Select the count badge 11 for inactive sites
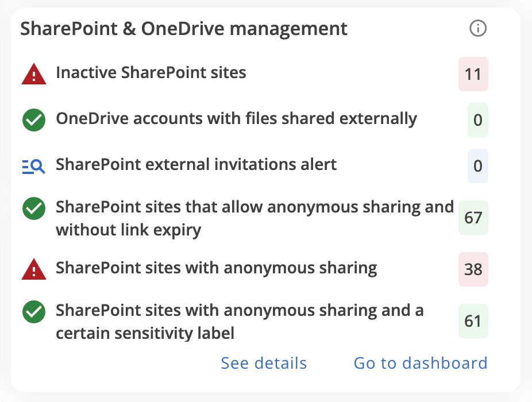This screenshot has height=402, width=532. pos(473,74)
